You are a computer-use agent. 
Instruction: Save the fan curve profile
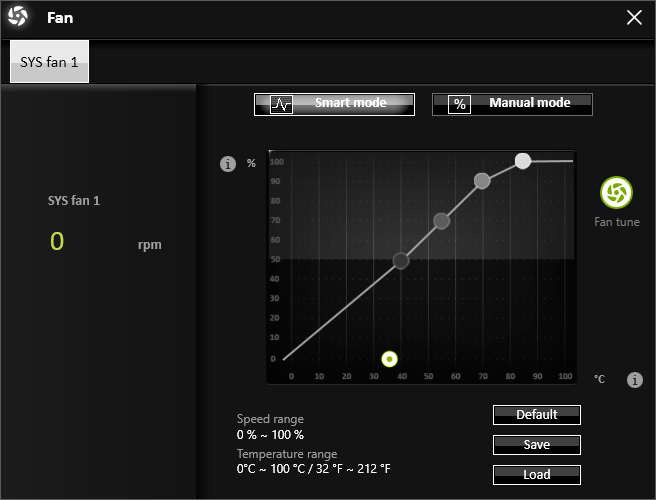(x=537, y=445)
